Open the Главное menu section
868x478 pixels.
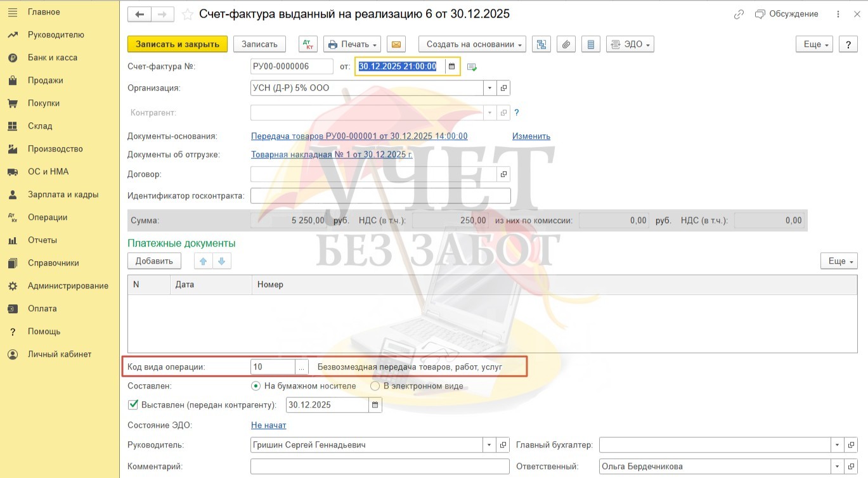44,12
